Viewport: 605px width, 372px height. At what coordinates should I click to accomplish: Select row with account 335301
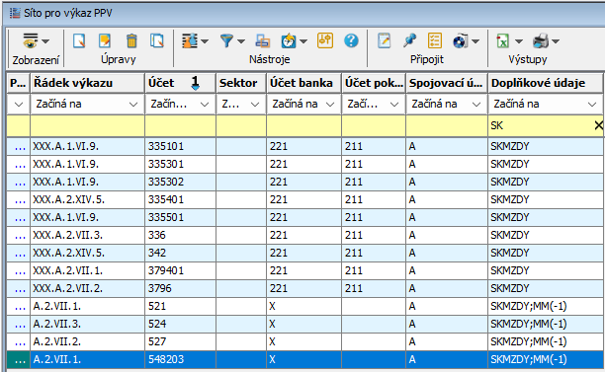(x=305, y=164)
